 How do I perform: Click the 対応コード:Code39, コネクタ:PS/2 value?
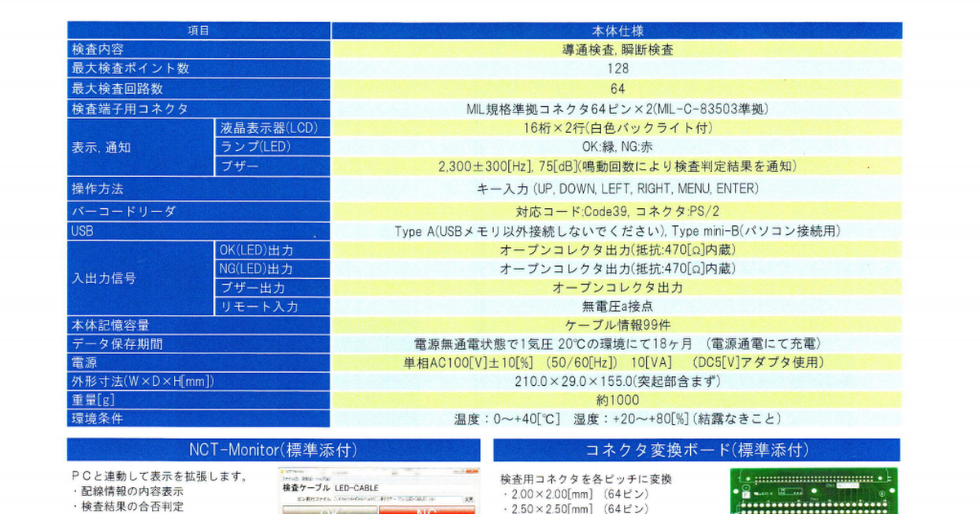click(617, 211)
